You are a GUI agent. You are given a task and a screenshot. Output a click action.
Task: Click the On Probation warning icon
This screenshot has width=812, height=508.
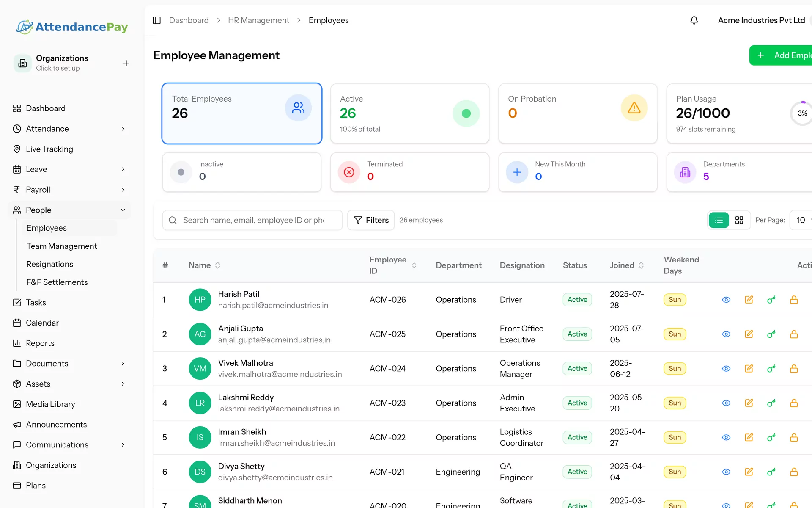tap(634, 108)
